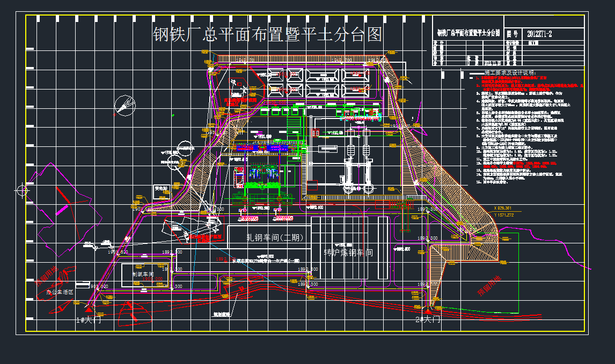Click the red triangle marker at 1#大门
This screenshot has height=364, width=615.
point(89,310)
